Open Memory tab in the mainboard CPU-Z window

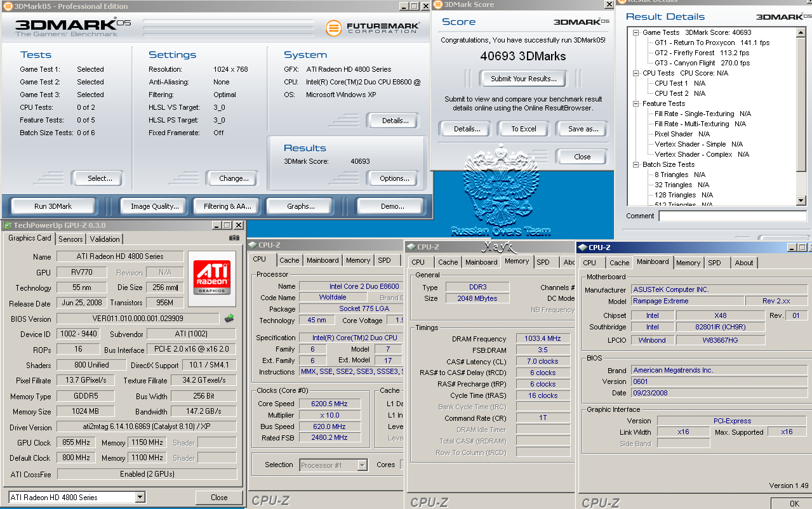click(x=688, y=263)
